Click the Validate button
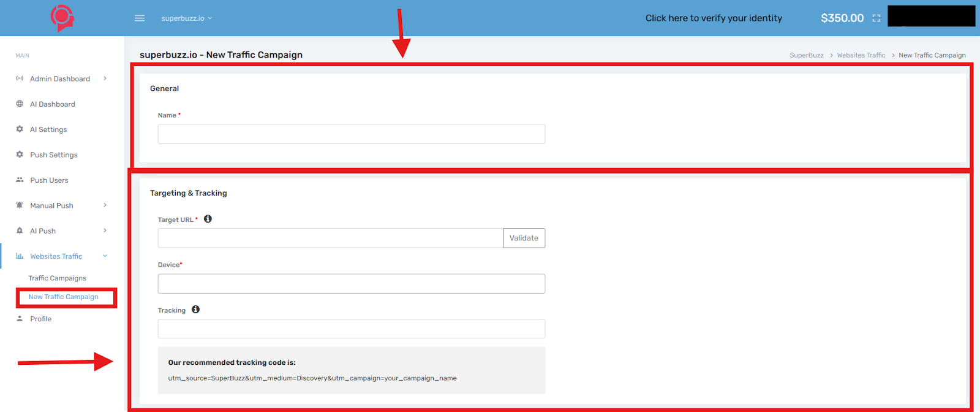 [524, 238]
